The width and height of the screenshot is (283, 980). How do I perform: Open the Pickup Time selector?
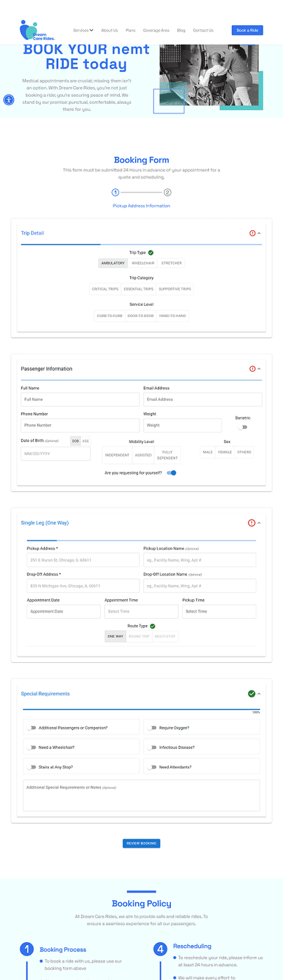(219, 611)
